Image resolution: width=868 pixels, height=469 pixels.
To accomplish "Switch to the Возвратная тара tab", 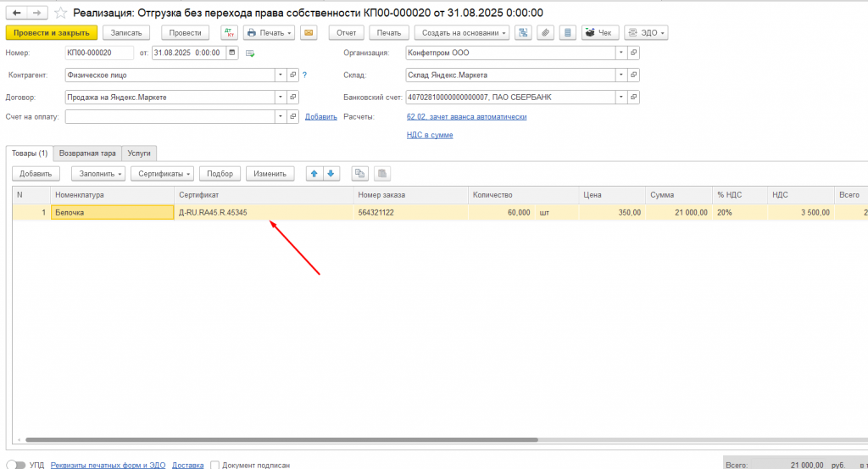I will 87,154.
